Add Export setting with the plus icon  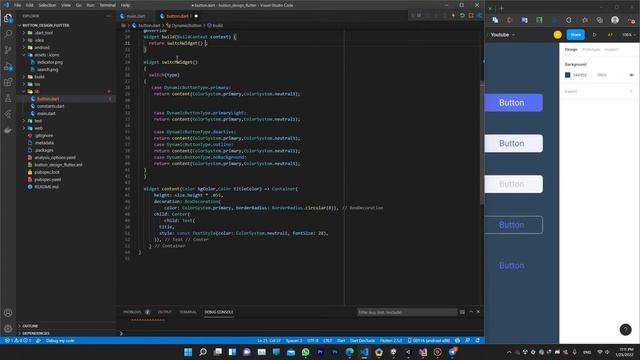631,91
